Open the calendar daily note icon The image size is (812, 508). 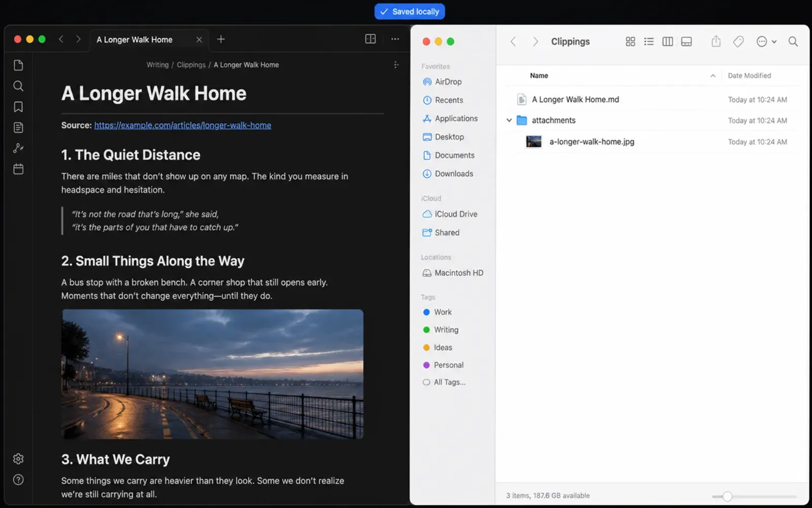pos(18,169)
